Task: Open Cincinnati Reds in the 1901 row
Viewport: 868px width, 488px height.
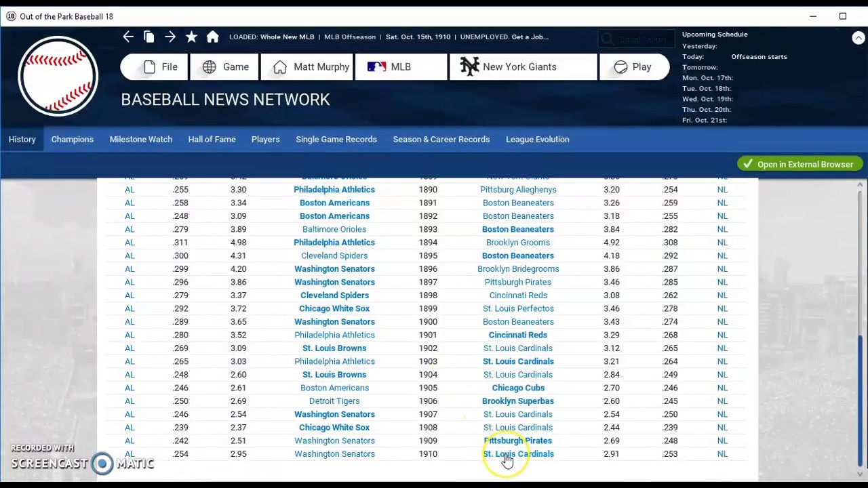Action: coord(518,335)
